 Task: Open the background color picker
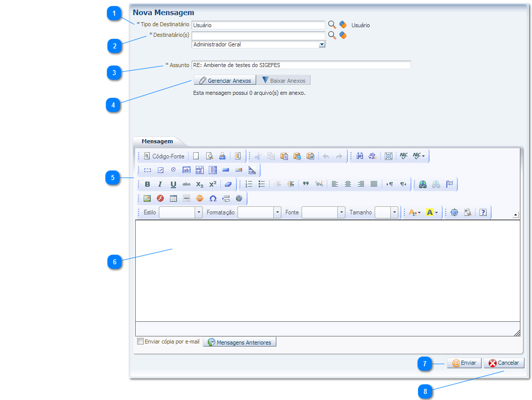[432, 212]
